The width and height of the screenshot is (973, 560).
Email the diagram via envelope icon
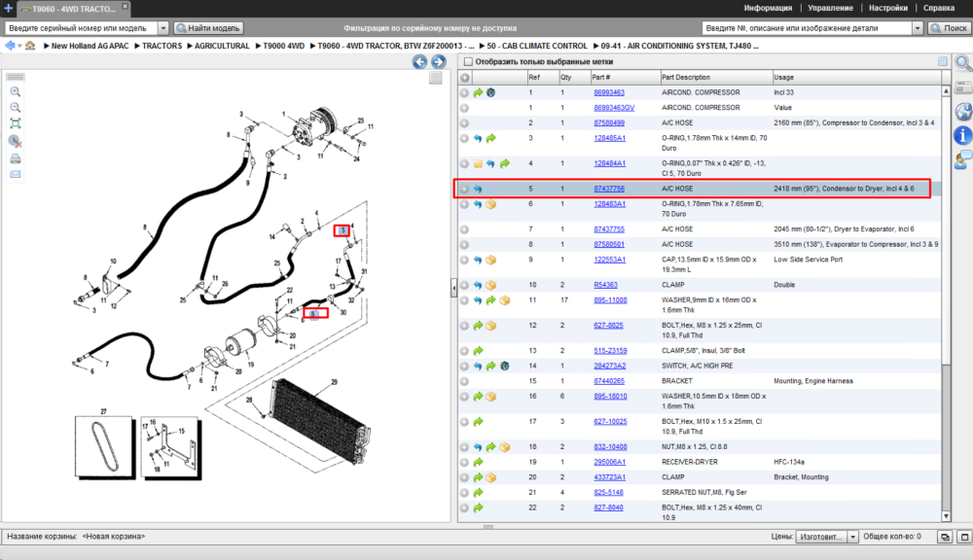pos(16,174)
